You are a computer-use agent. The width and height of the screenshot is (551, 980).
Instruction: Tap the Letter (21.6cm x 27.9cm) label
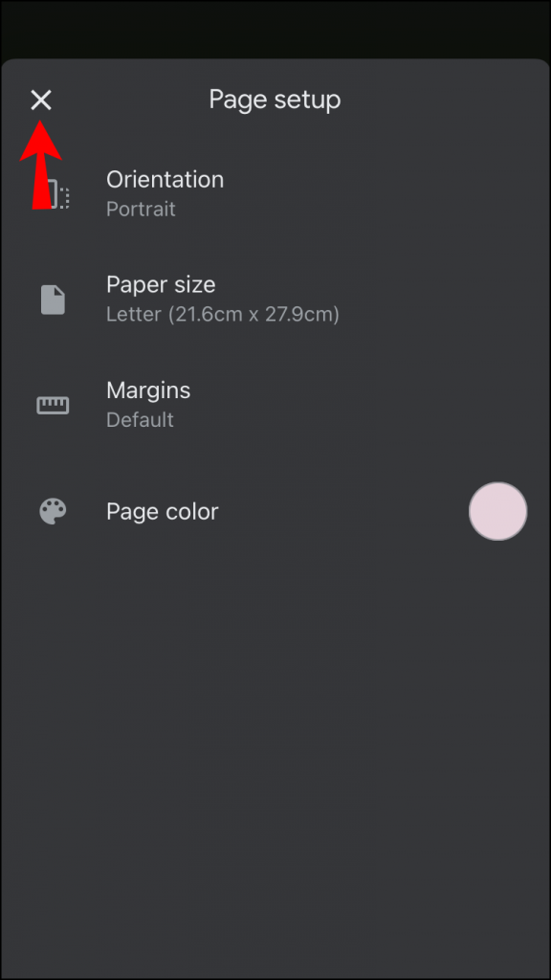click(222, 314)
